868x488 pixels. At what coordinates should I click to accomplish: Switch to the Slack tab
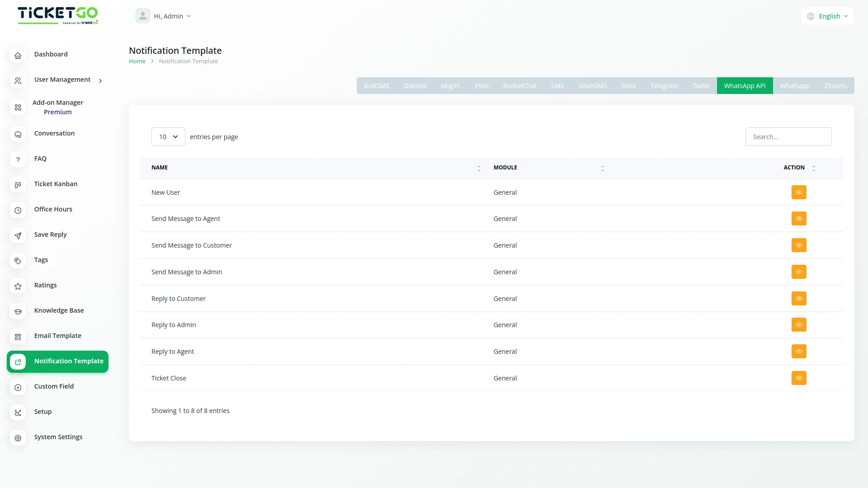(x=628, y=86)
